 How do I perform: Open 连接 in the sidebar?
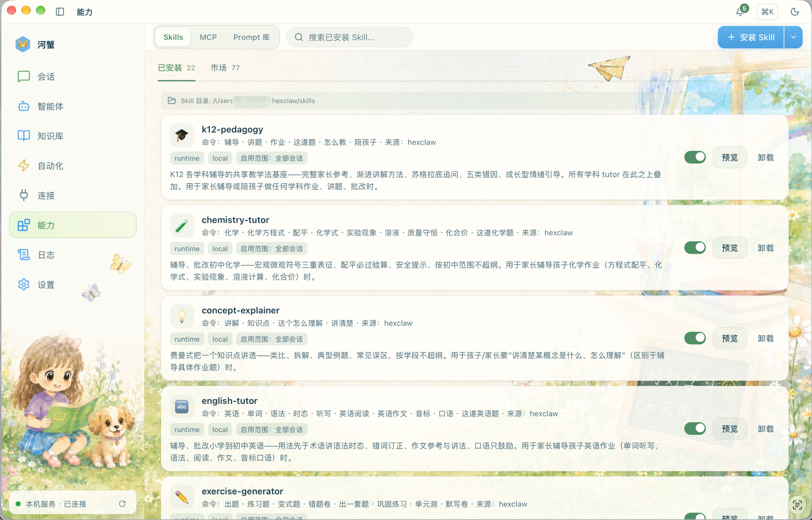tap(73, 196)
